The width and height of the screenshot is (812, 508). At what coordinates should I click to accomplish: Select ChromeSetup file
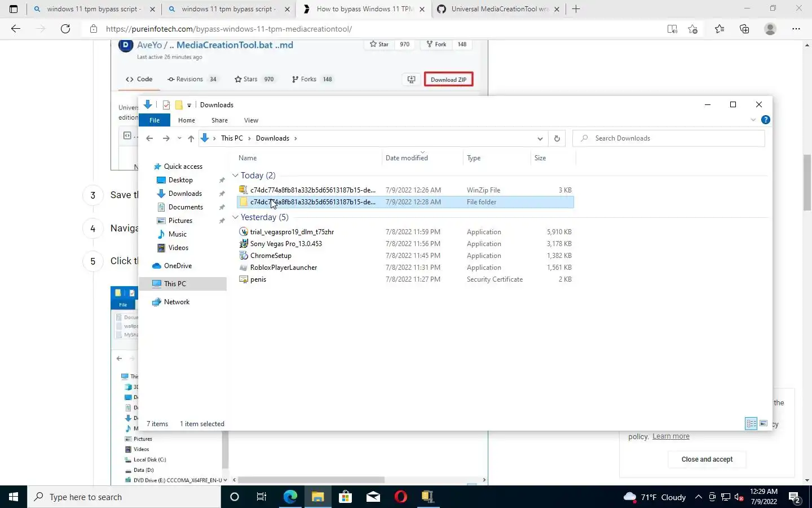(405, 256)
